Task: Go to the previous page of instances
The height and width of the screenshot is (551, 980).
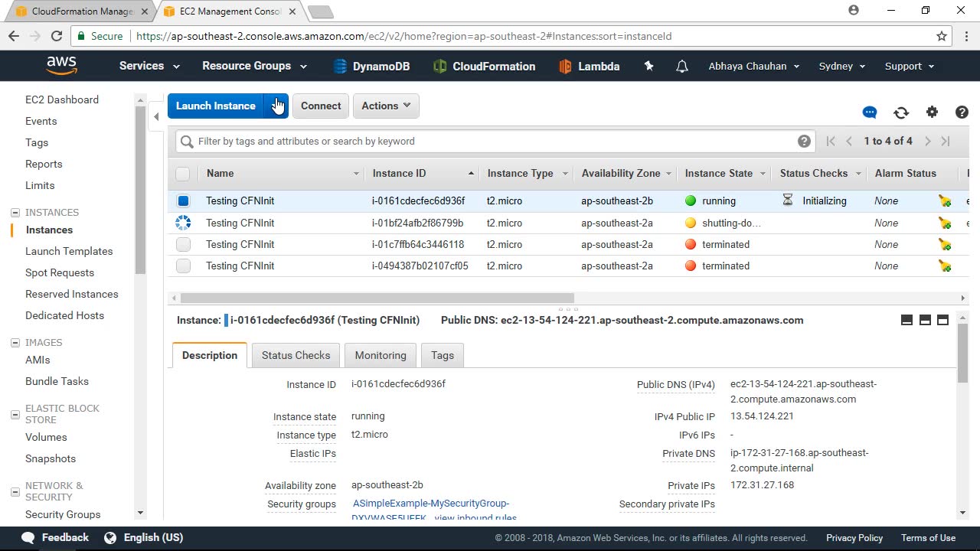Action: tap(849, 141)
